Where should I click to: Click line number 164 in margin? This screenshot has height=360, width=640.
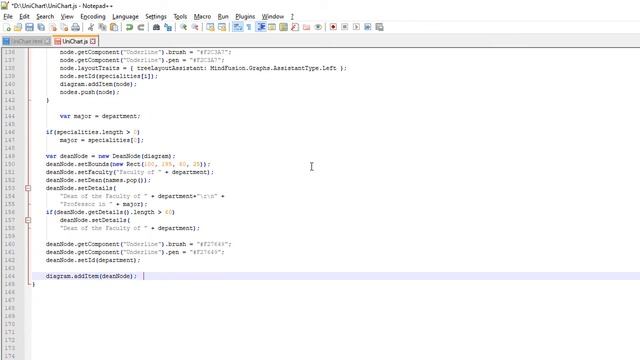tap(10, 276)
